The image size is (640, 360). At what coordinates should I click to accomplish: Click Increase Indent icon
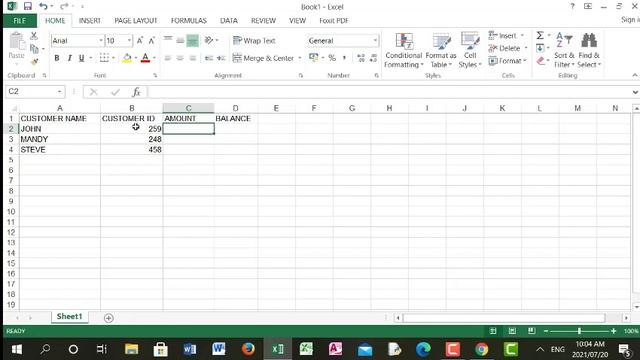pos(221,58)
